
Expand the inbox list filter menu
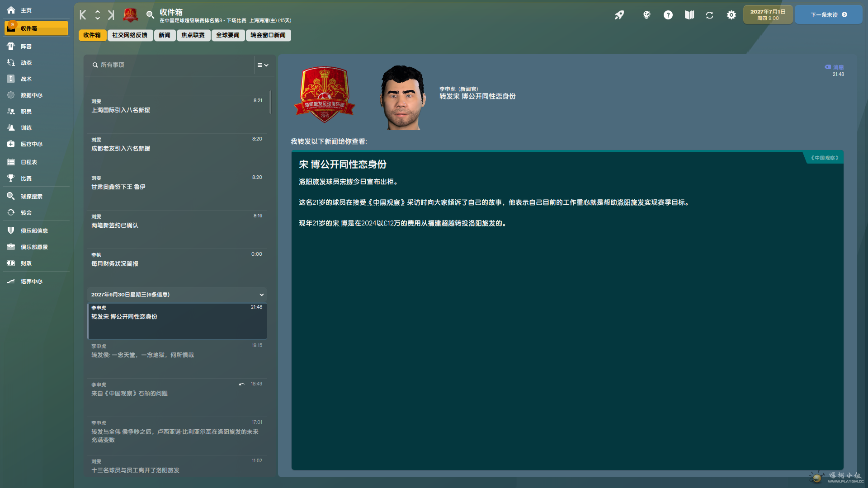pyautogui.click(x=263, y=65)
